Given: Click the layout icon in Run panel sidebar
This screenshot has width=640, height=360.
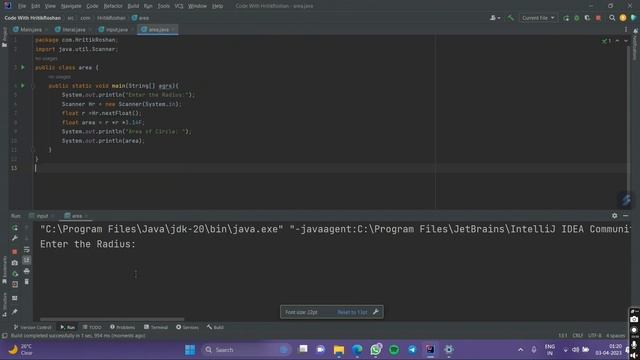Looking at the screenshot, I should 15,298.
